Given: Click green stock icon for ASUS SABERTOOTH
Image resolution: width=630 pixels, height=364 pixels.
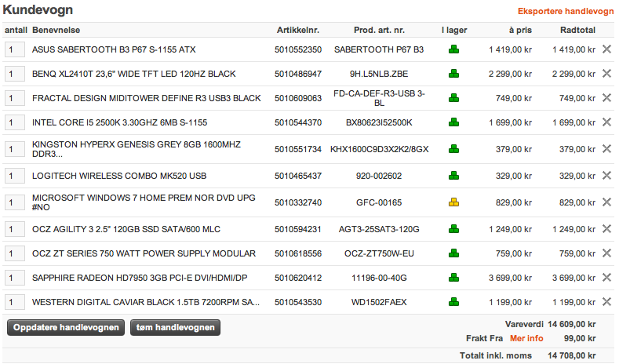Looking at the screenshot, I should point(453,49).
